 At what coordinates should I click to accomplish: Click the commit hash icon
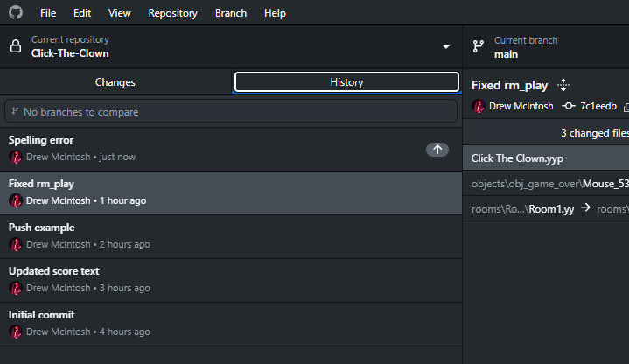pyautogui.click(x=568, y=106)
